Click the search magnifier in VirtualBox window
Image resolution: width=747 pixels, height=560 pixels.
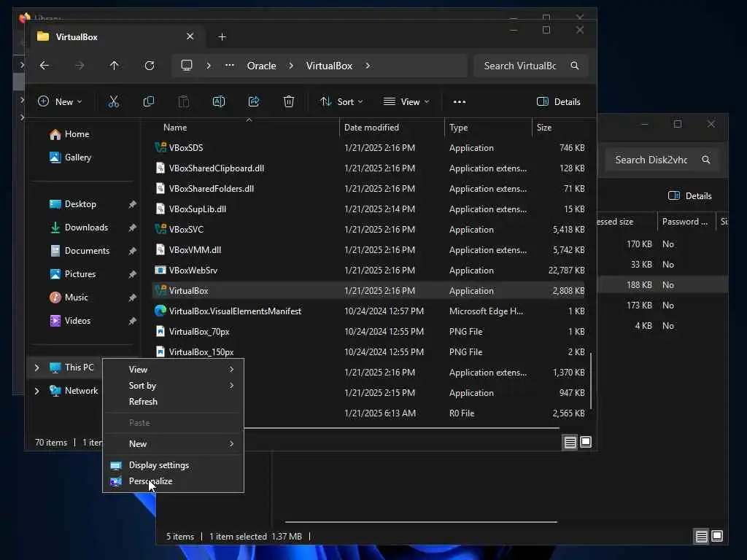(x=575, y=66)
